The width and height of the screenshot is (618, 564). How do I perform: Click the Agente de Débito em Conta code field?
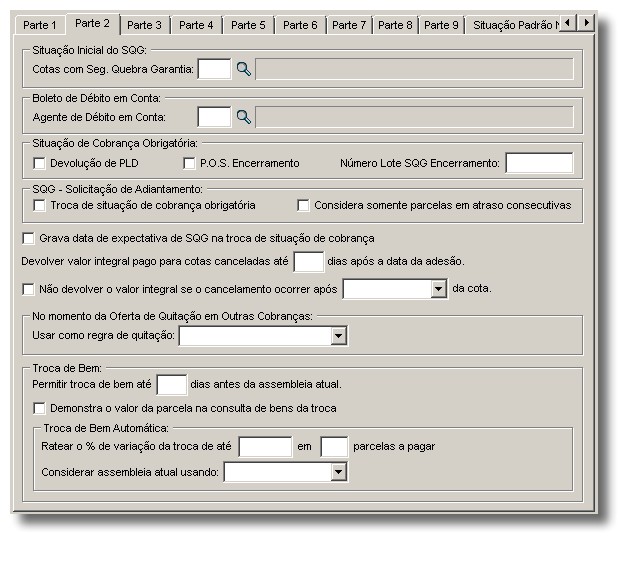214,117
